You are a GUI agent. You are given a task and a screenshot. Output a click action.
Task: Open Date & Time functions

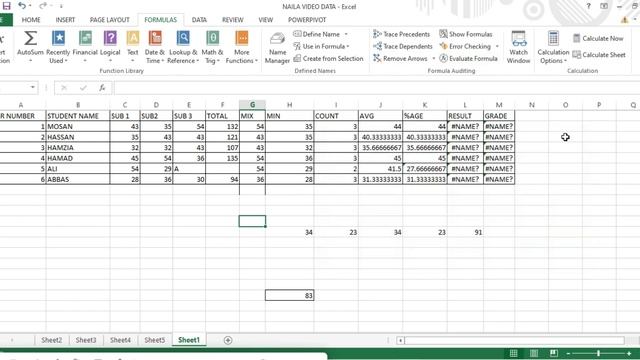[x=155, y=47]
